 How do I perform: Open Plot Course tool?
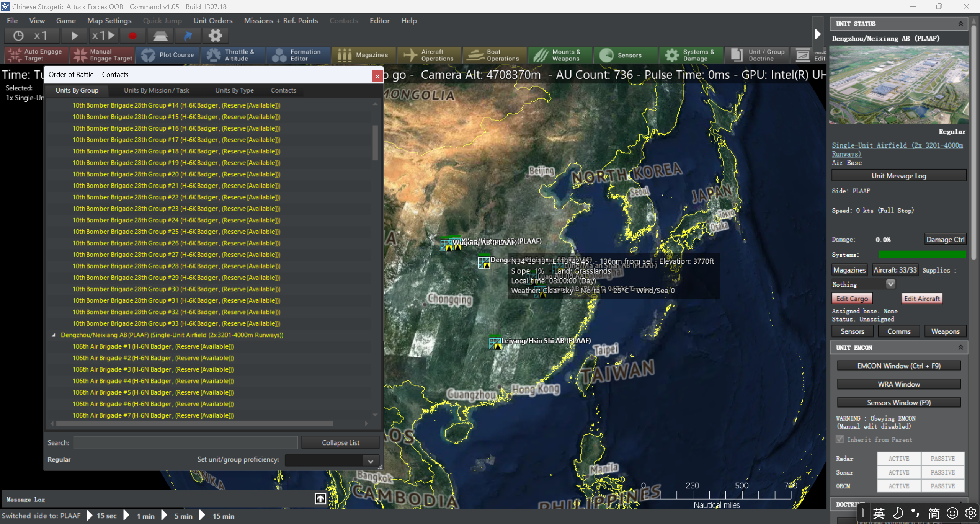(168, 55)
